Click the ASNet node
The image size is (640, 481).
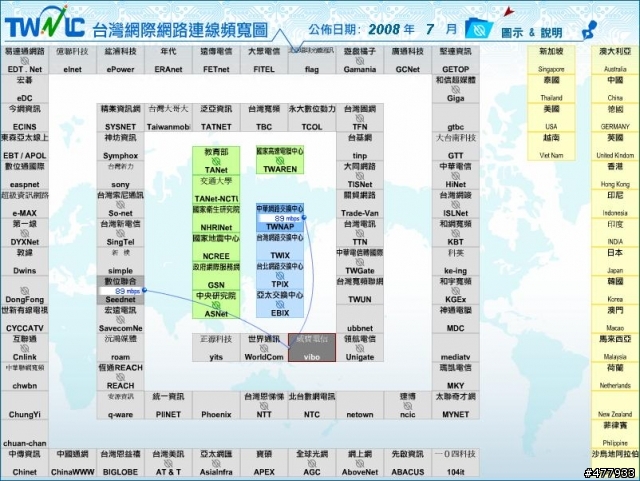click(x=216, y=304)
